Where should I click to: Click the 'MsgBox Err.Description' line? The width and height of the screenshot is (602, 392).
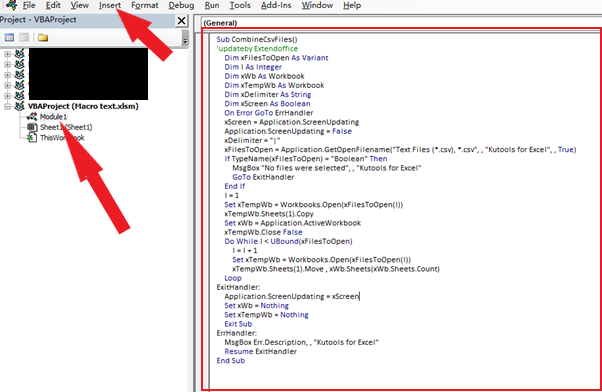pos(302,343)
